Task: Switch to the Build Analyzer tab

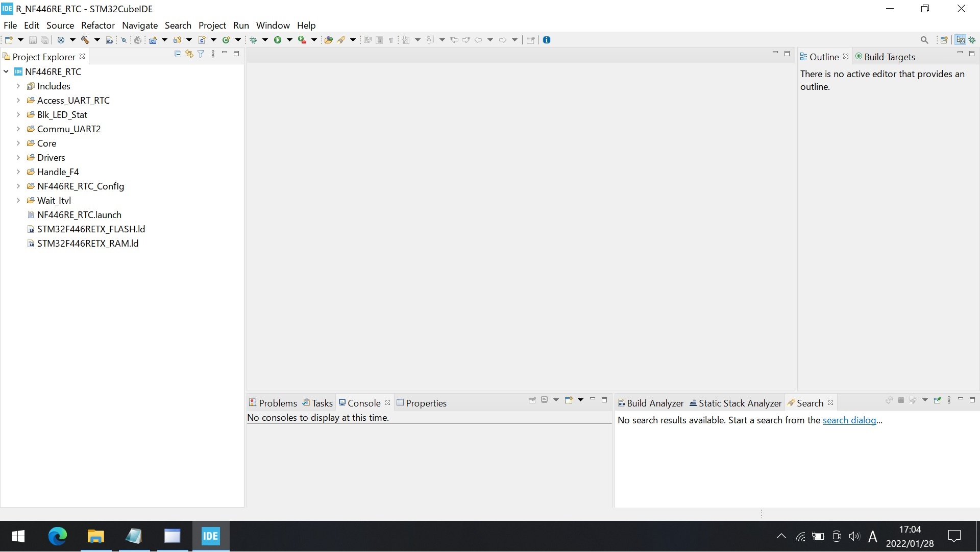Action: 650,403
